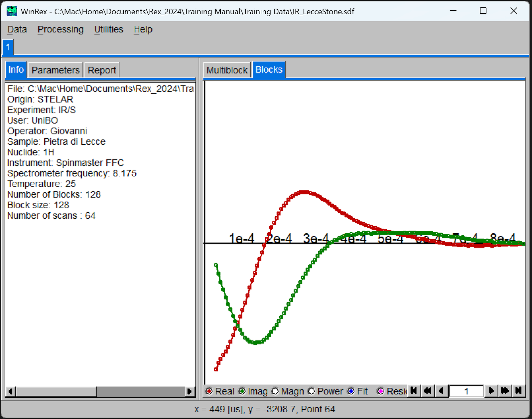Click the 'Instrument: Spinmaster FFC' line
The image size is (532, 419).
(66, 163)
